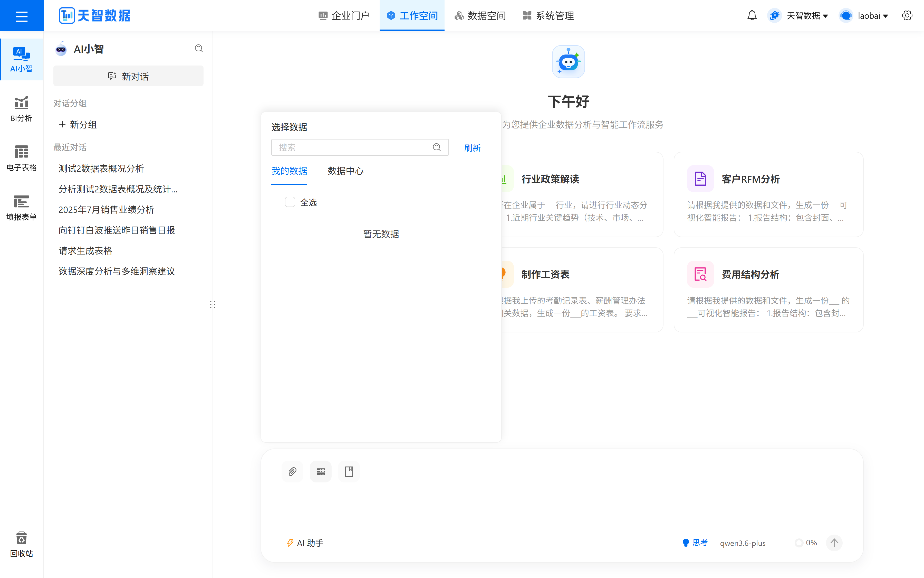The width and height of the screenshot is (924, 578).
Task: Click the 天智数据 logo
Action: 94,16
